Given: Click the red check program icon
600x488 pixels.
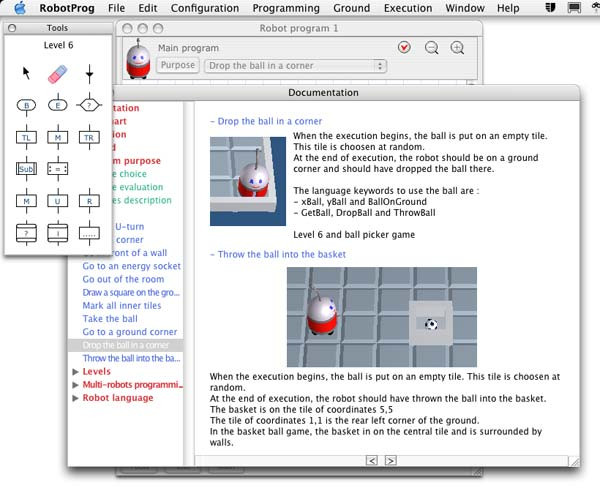Looking at the screenshot, I should [x=404, y=48].
